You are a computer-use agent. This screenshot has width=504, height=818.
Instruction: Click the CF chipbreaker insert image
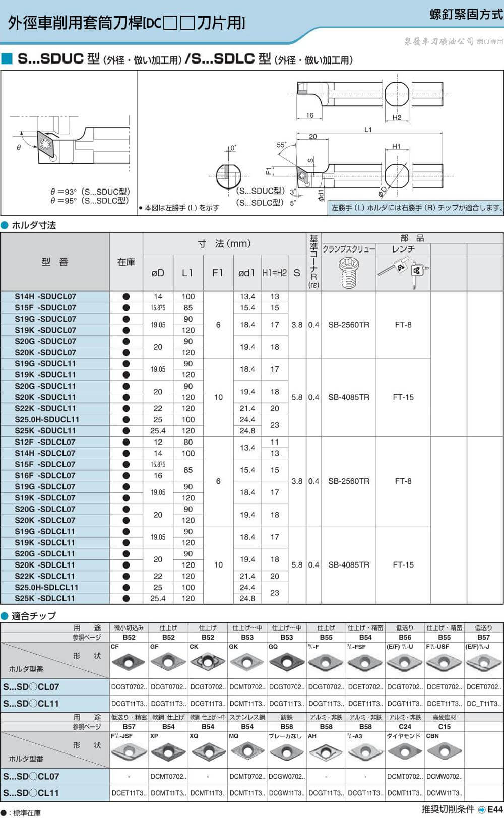click(x=129, y=662)
